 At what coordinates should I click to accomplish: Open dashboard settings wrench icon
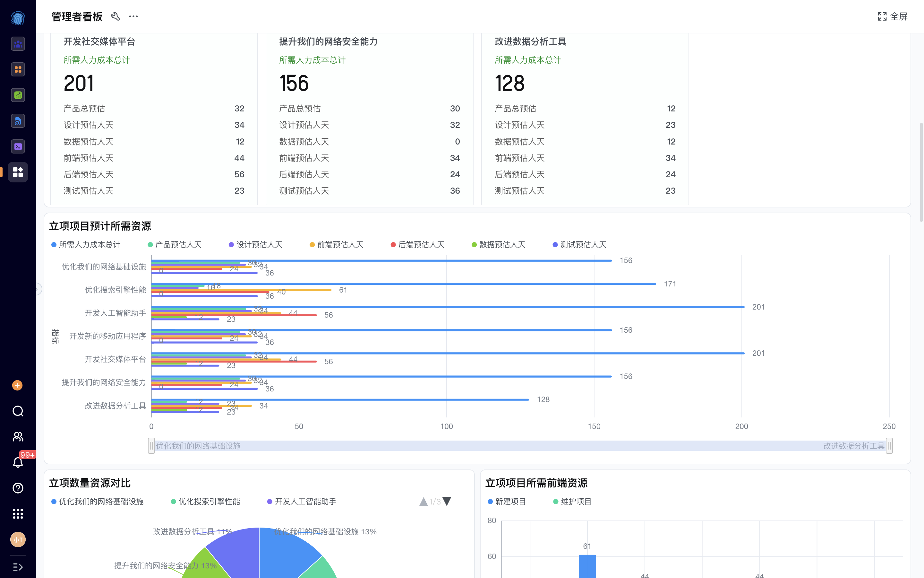point(115,16)
